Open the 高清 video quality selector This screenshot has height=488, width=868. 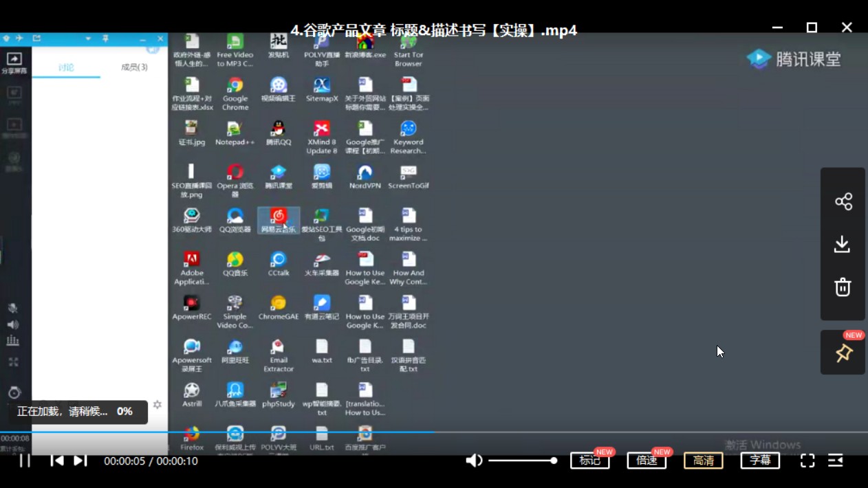click(x=703, y=461)
